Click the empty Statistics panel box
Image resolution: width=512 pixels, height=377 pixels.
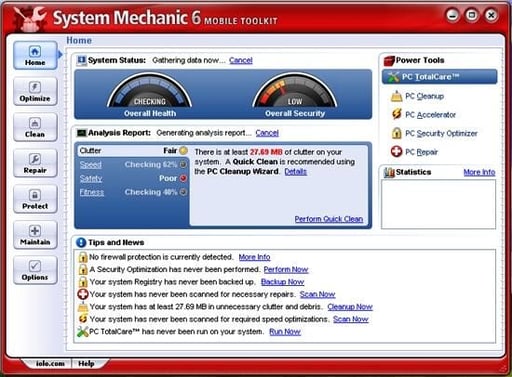click(x=438, y=204)
